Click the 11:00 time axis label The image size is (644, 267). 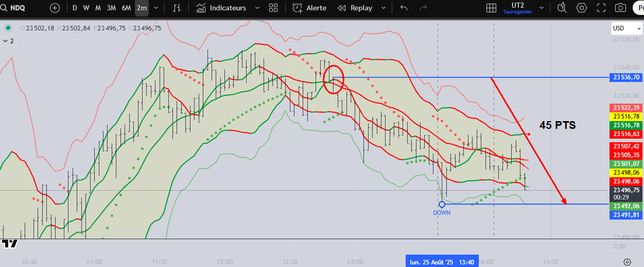(x=94, y=262)
